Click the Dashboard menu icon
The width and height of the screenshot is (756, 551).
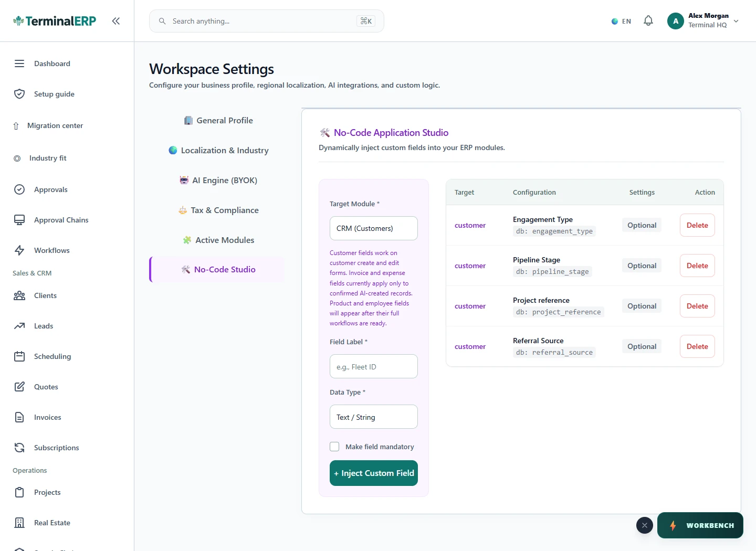click(19, 63)
